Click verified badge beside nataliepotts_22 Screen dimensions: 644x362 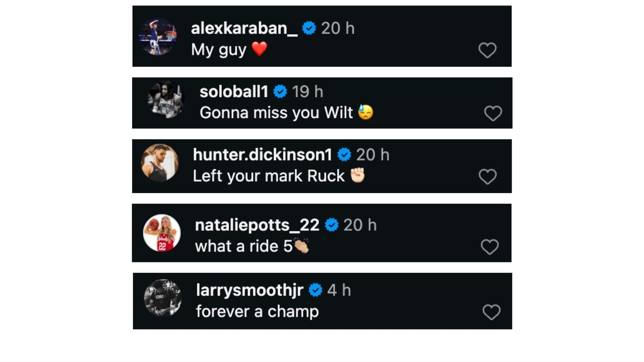coord(332,225)
